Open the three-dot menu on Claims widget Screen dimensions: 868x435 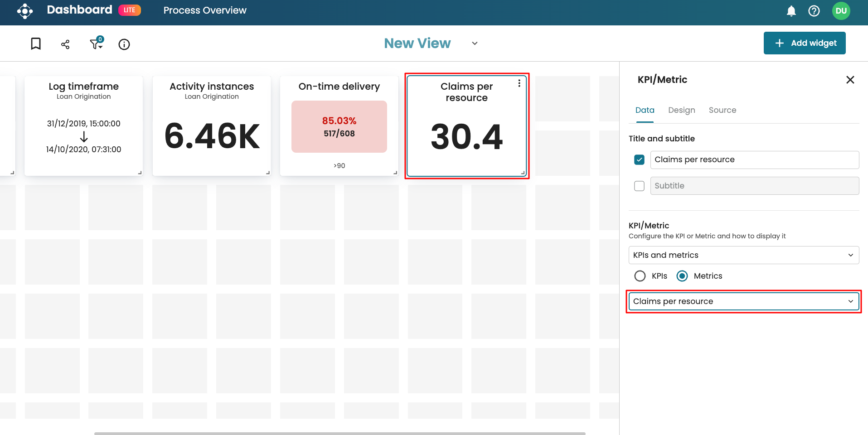pyautogui.click(x=519, y=83)
